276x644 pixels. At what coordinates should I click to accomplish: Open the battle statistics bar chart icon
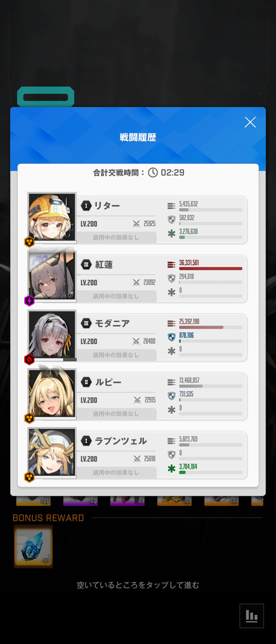coord(251,616)
